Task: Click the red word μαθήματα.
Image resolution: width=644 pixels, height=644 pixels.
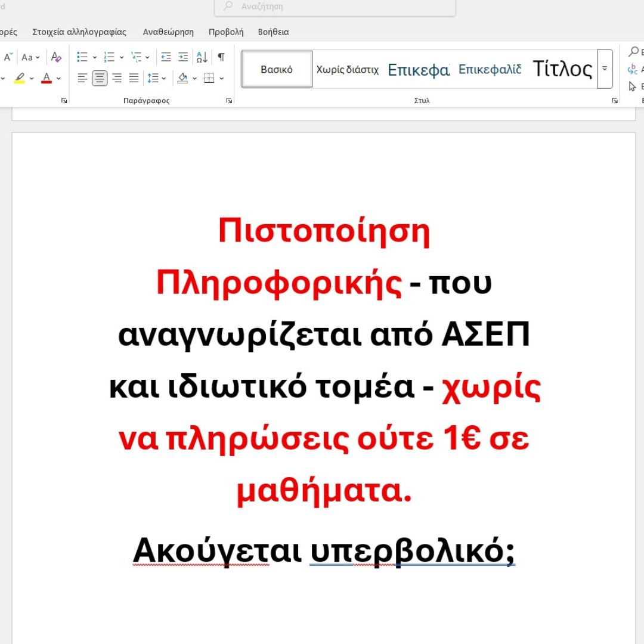Action: click(324, 491)
